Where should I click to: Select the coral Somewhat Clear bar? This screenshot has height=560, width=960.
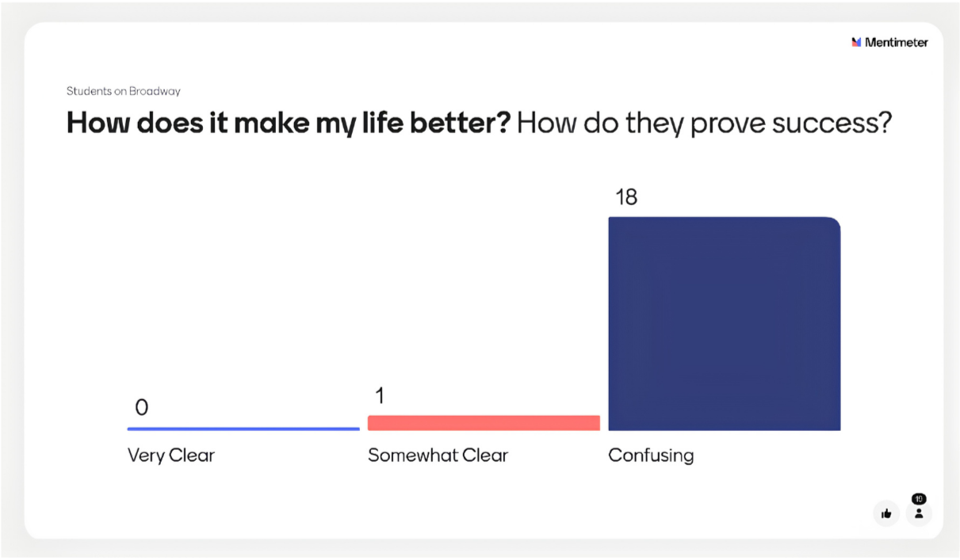click(484, 423)
